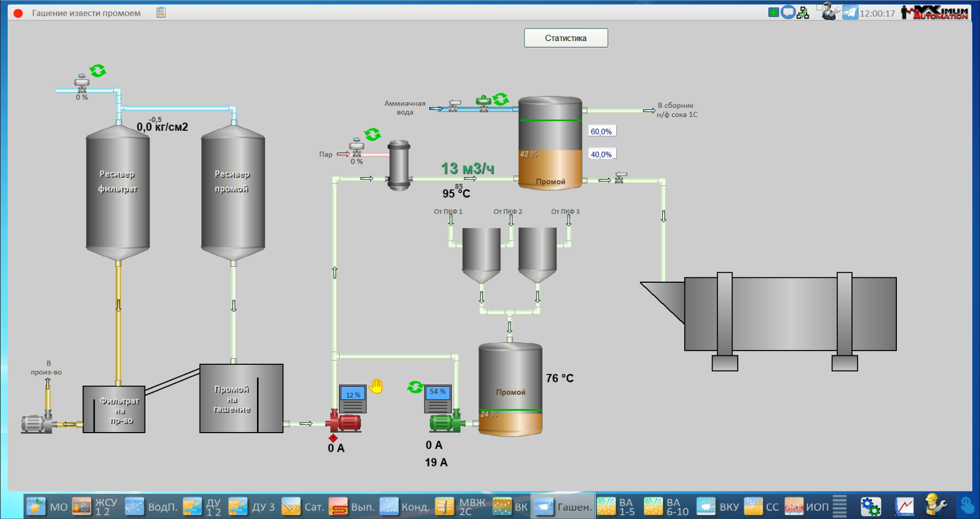Open the gears settings icon in bottom bar
This screenshot has width=980, height=519.
click(x=870, y=506)
